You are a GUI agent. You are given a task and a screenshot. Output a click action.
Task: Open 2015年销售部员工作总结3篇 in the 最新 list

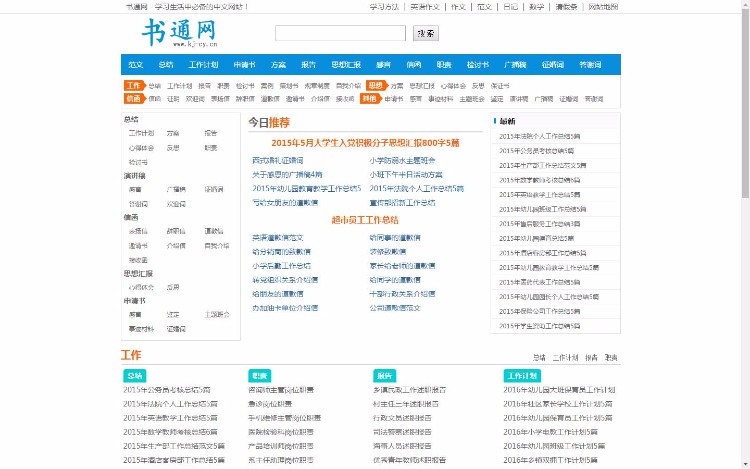(540, 224)
